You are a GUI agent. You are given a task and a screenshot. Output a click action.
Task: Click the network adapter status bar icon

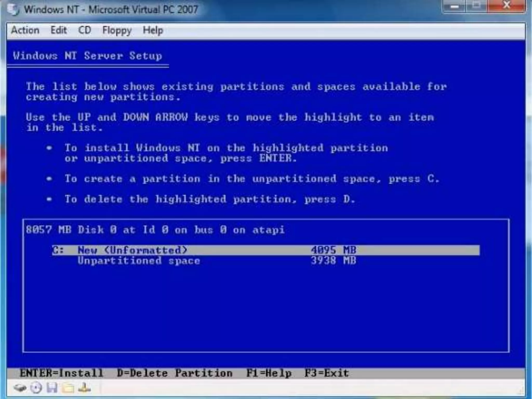[84, 388]
